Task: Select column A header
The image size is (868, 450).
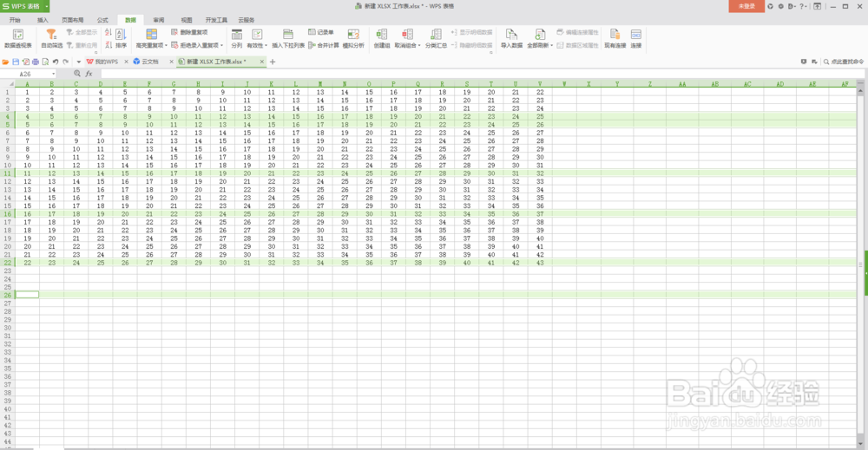Action: tap(27, 84)
